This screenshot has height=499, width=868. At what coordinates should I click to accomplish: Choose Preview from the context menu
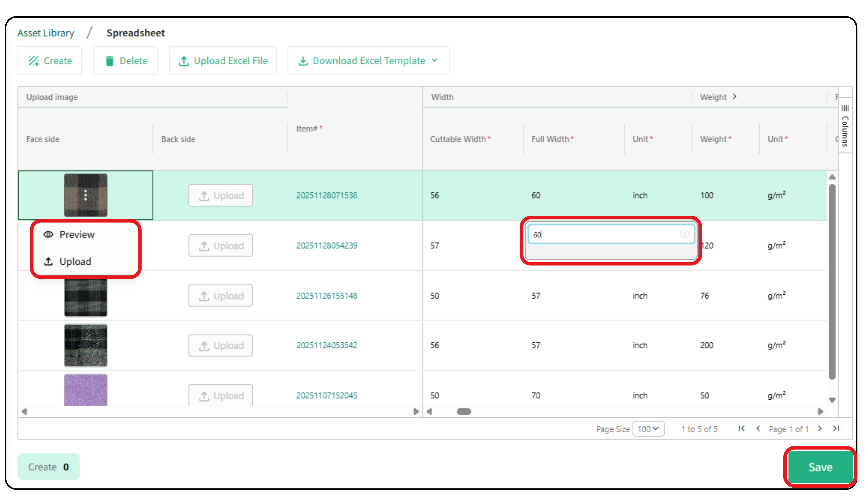pos(77,235)
